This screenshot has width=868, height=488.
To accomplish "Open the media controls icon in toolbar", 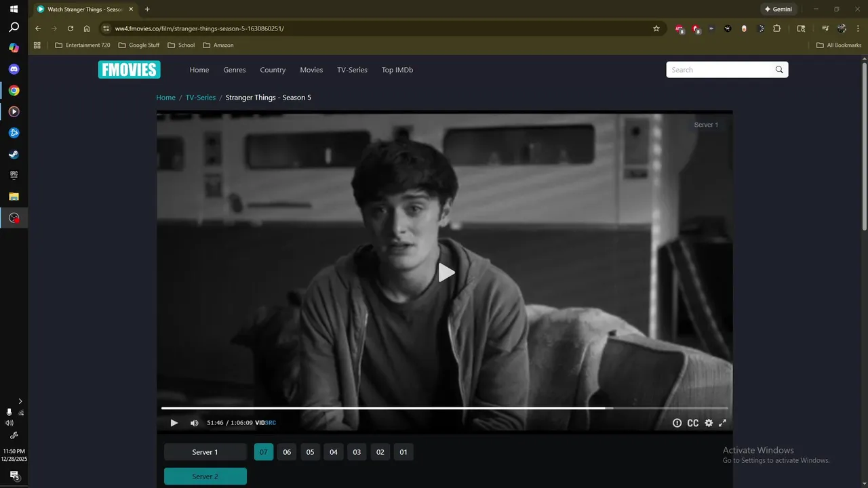I will pos(825,28).
